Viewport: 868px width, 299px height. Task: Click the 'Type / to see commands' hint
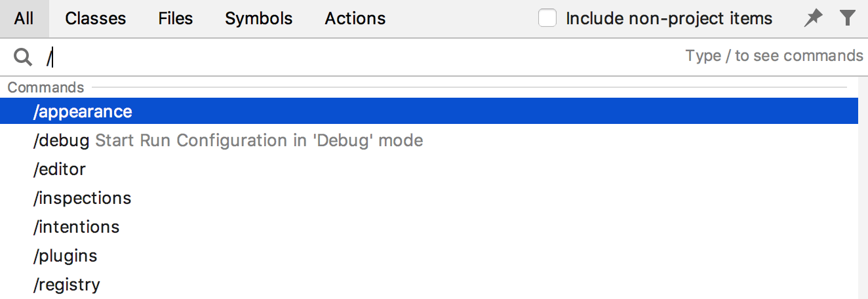[x=774, y=56]
